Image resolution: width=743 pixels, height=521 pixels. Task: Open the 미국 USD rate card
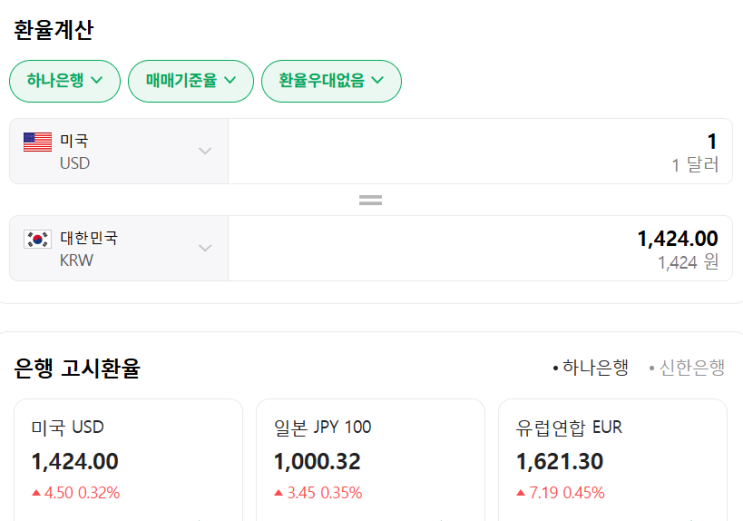point(128,460)
